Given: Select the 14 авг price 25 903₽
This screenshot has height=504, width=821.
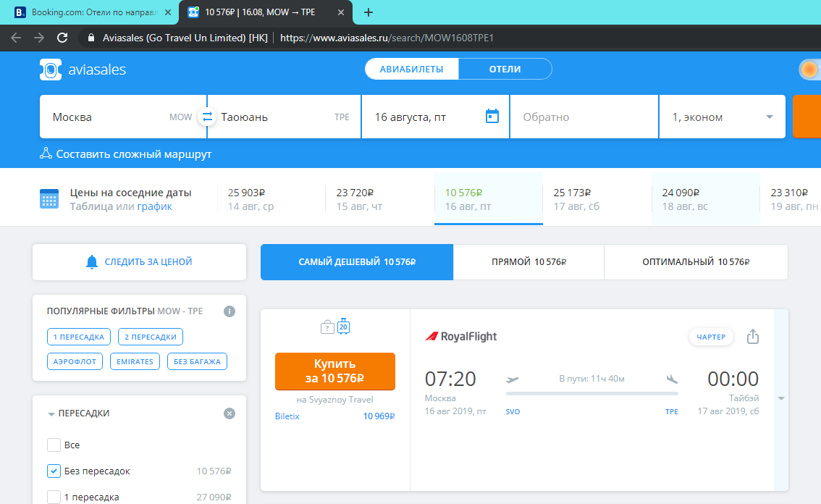Looking at the screenshot, I should point(271,199).
